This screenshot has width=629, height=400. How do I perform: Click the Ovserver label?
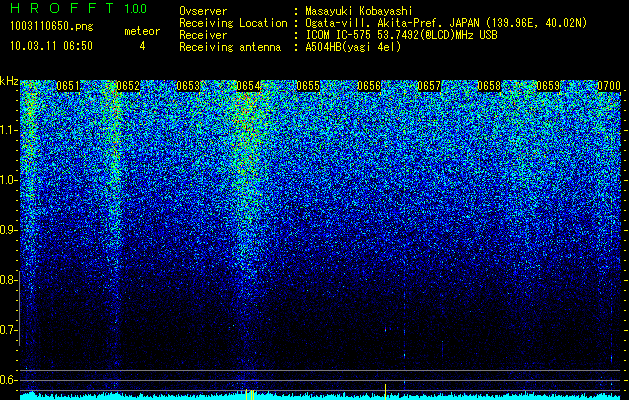click(x=203, y=11)
